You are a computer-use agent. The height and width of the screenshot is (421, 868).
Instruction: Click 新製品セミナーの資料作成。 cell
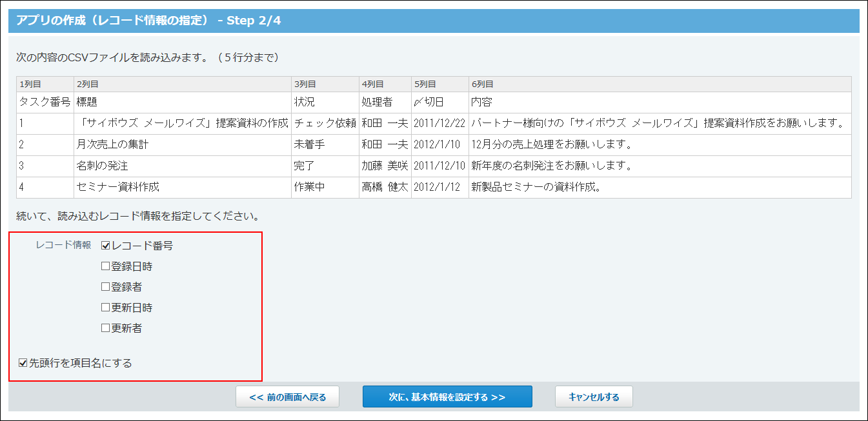point(660,187)
